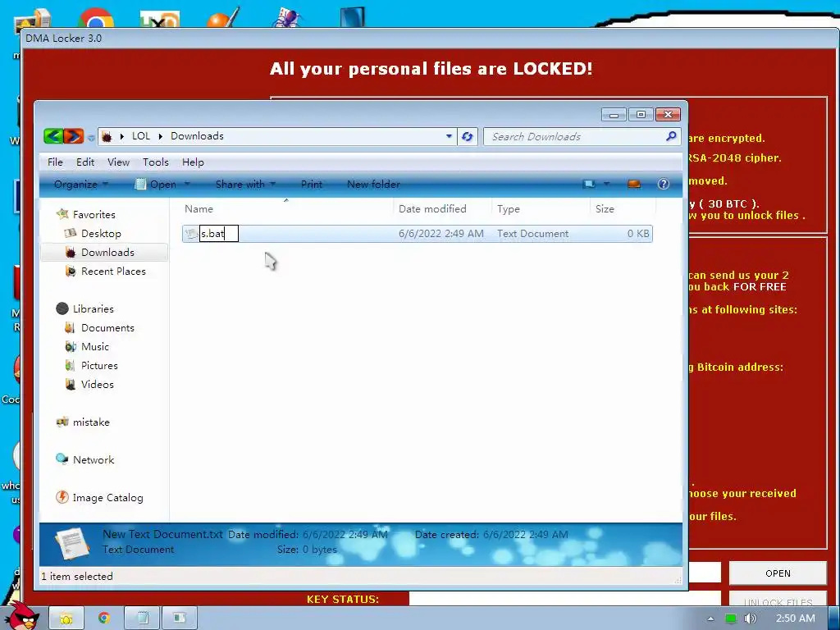This screenshot has width=840, height=630.
Task: Click the Downloads breadcrumb in the address bar
Action: point(197,136)
